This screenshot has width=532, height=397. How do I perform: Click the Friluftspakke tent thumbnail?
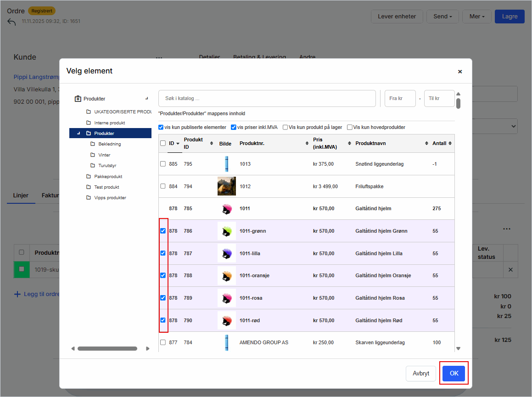pos(226,186)
